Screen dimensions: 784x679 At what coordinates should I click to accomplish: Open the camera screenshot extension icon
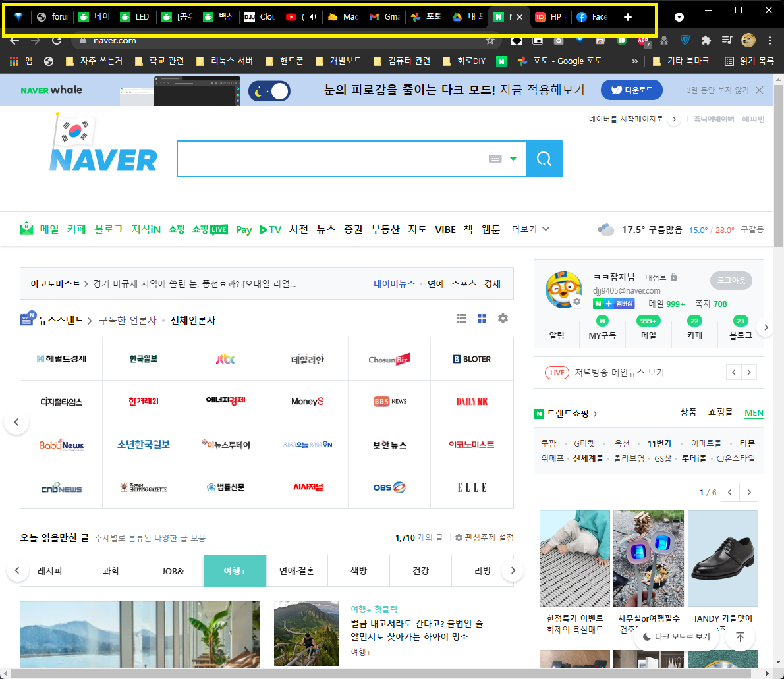coord(559,40)
